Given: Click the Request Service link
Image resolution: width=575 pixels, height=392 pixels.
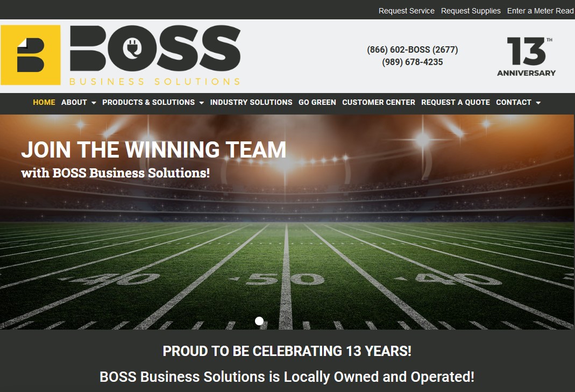Looking at the screenshot, I should 406,11.
